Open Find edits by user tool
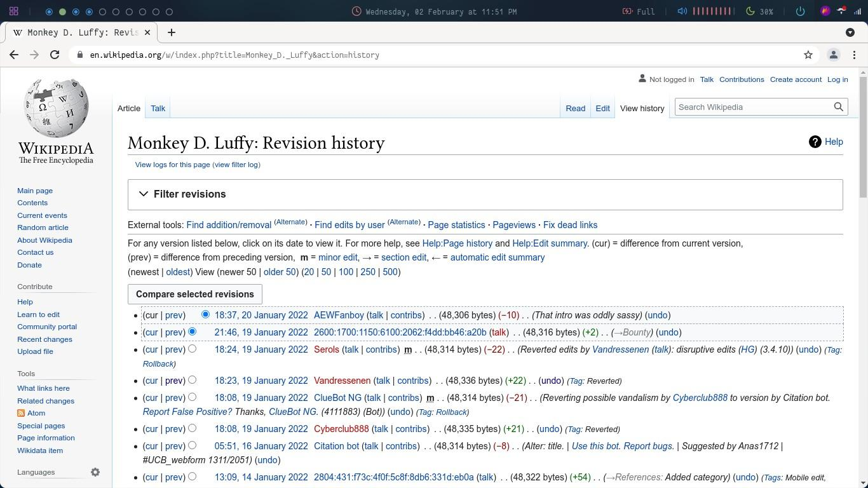Image resolution: width=868 pixels, height=488 pixels. tap(349, 225)
